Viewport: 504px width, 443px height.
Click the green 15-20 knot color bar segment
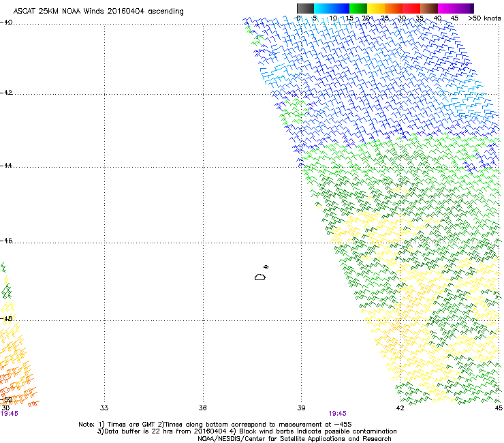click(358, 8)
